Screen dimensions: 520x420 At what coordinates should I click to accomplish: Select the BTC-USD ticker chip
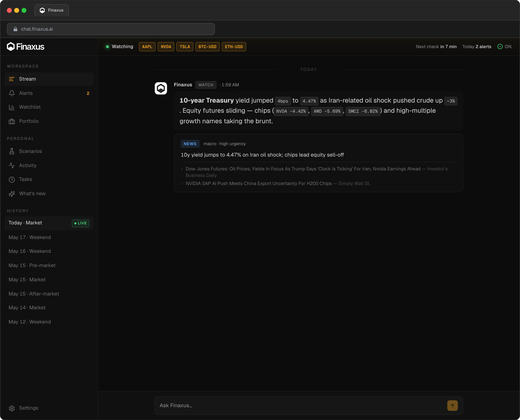(207, 47)
